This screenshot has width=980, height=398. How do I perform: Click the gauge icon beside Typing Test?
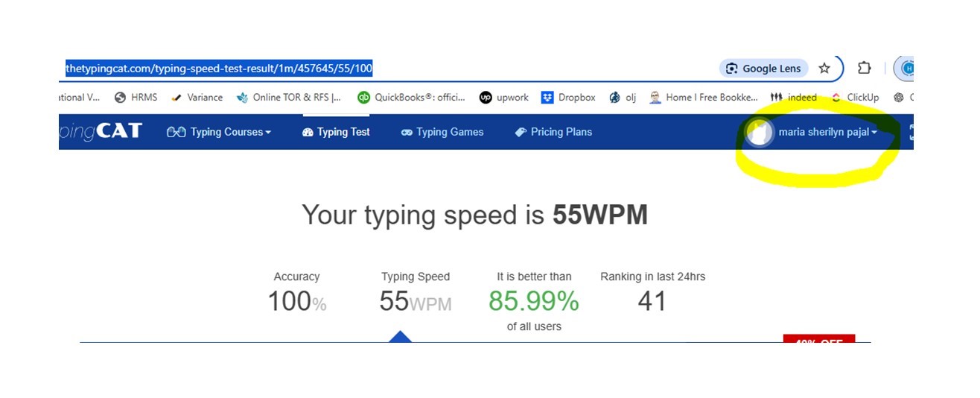point(308,132)
